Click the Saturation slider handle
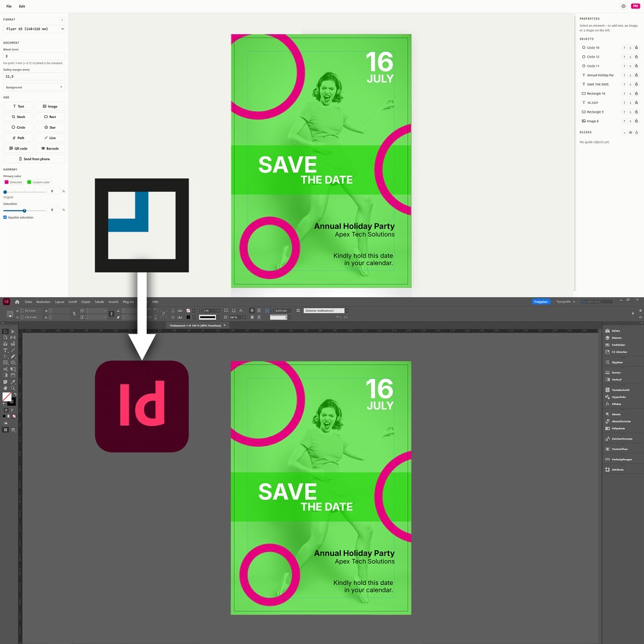Screen dimensions: 644x644 (x=24, y=210)
